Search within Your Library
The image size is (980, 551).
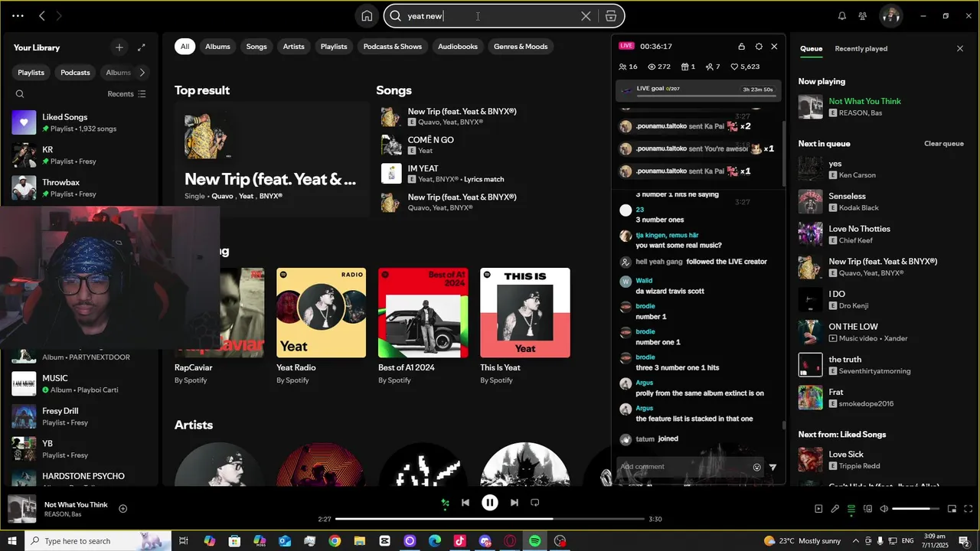[20, 94]
